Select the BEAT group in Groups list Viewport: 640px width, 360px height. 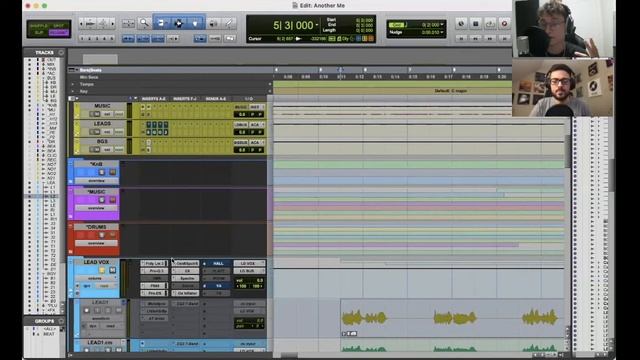49,334
